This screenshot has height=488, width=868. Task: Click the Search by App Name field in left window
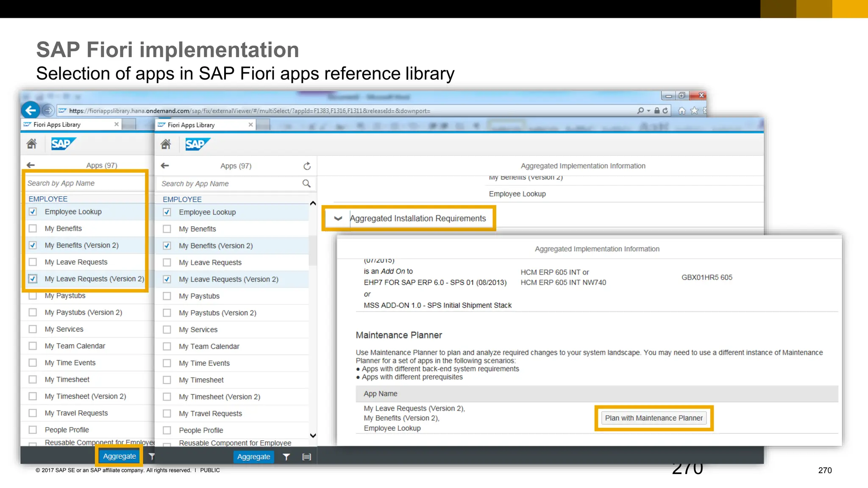coord(85,183)
